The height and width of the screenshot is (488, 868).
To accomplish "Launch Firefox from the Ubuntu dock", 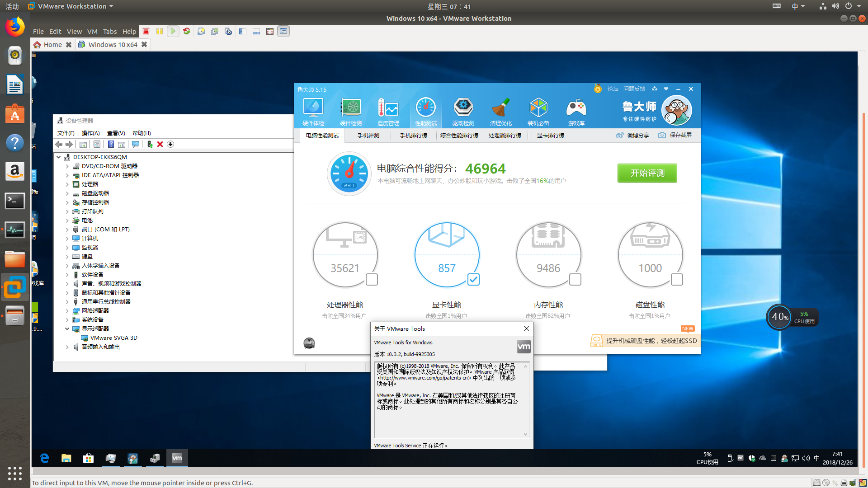I will tap(15, 27).
